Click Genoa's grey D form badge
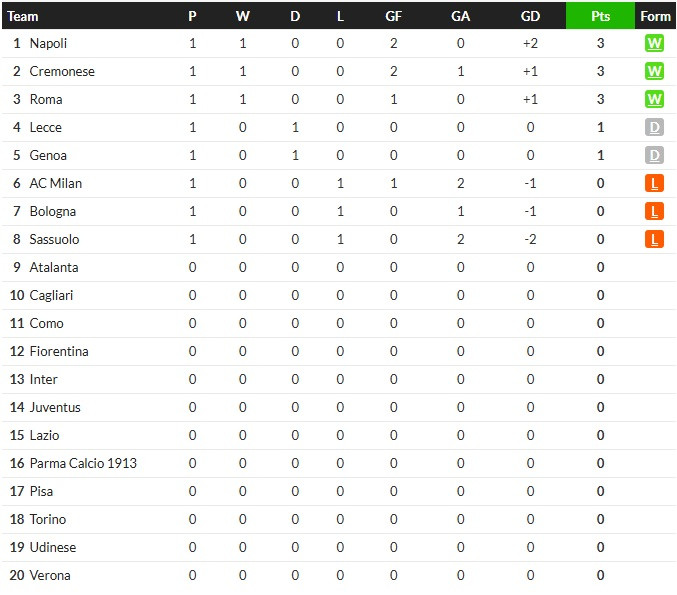The height and width of the screenshot is (595, 677). pyautogui.click(x=654, y=155)
